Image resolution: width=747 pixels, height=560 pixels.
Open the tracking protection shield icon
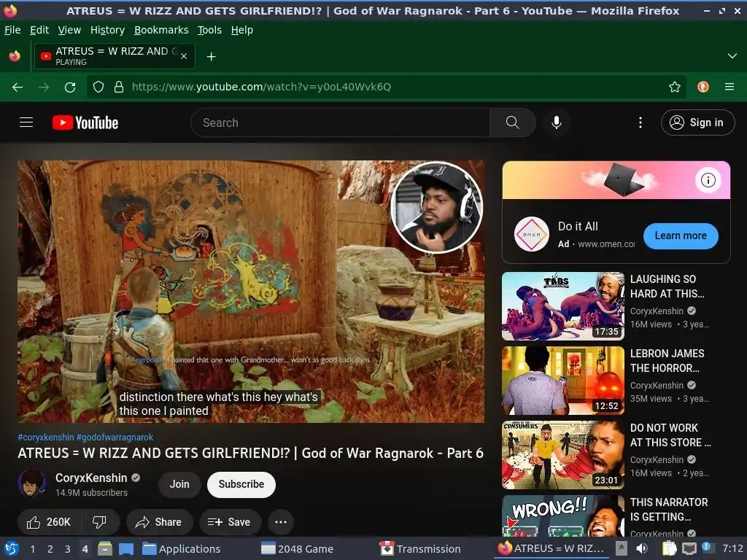click(98, 87)
